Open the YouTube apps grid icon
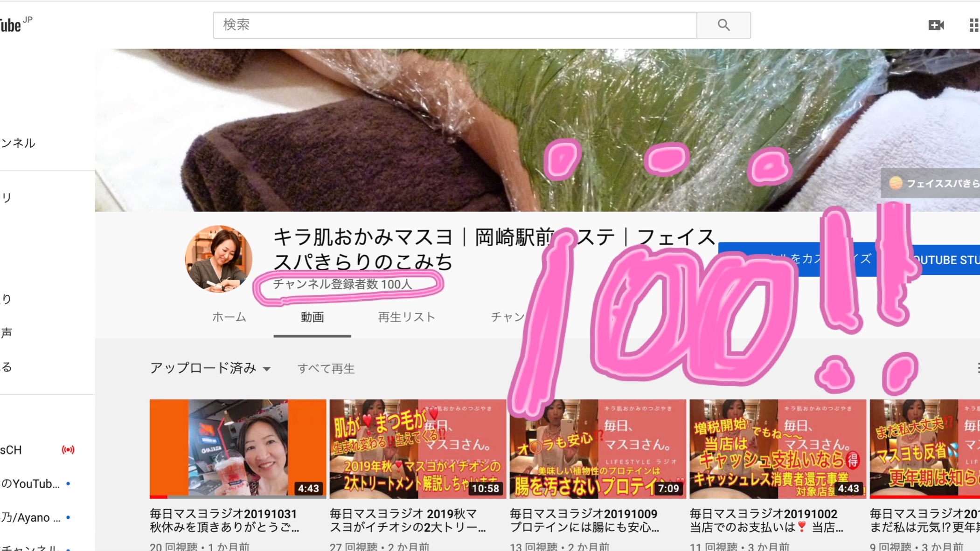The height and width of the screenshot is (551, 980). (974, 25)
